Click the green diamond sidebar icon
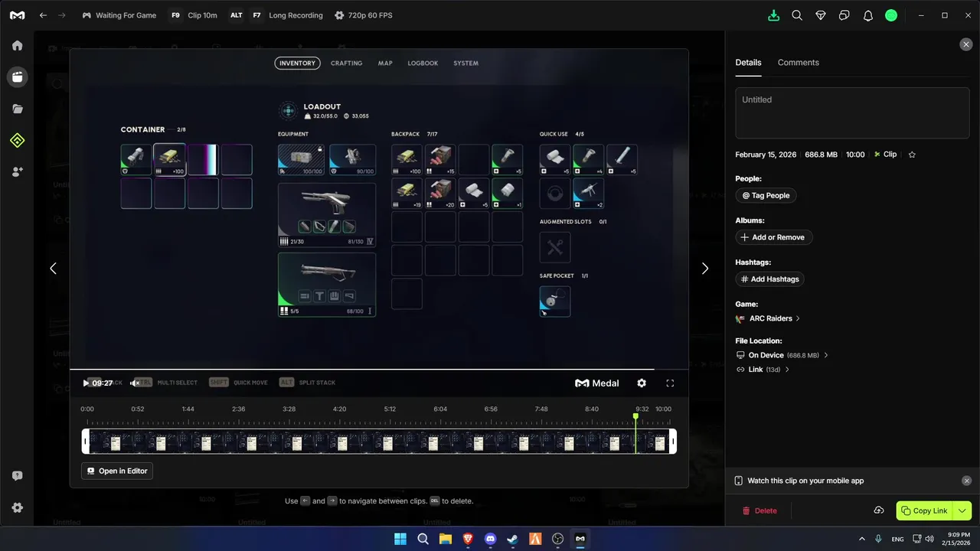The image size is (980, 551). [x=17, y=140]
